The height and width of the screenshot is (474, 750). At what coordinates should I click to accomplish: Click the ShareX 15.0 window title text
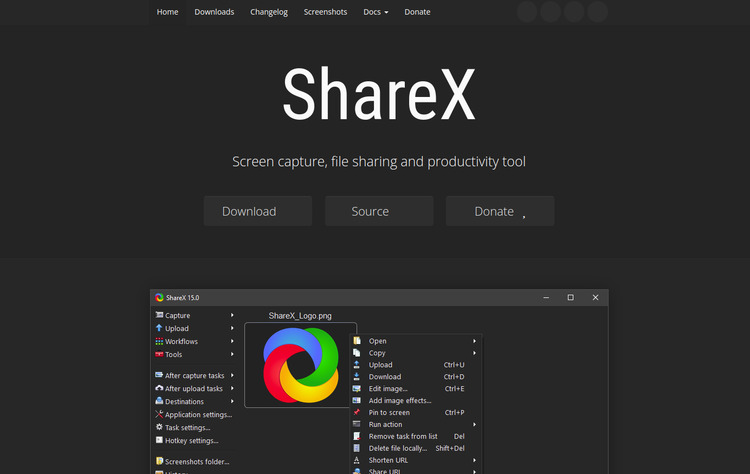click(182, 298)
